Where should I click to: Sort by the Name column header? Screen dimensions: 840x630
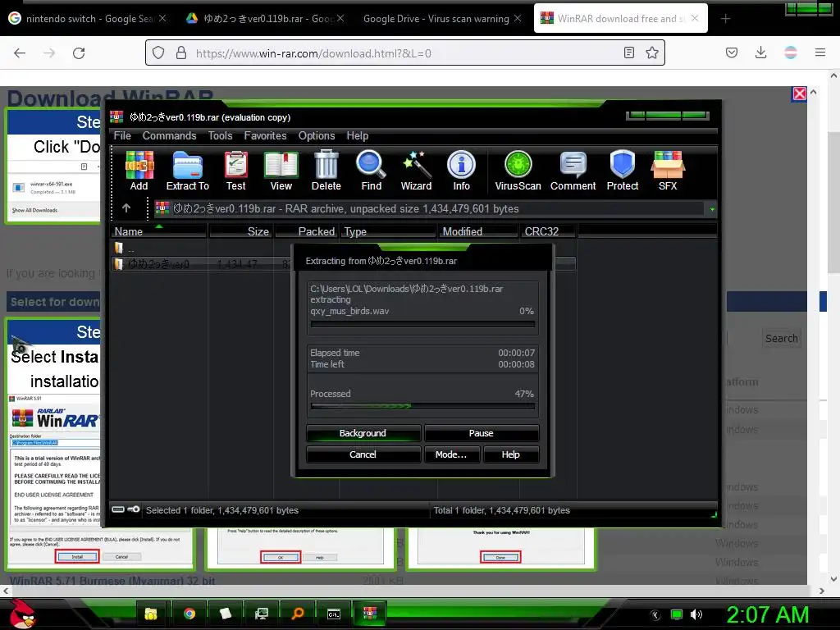pos(158,231)
